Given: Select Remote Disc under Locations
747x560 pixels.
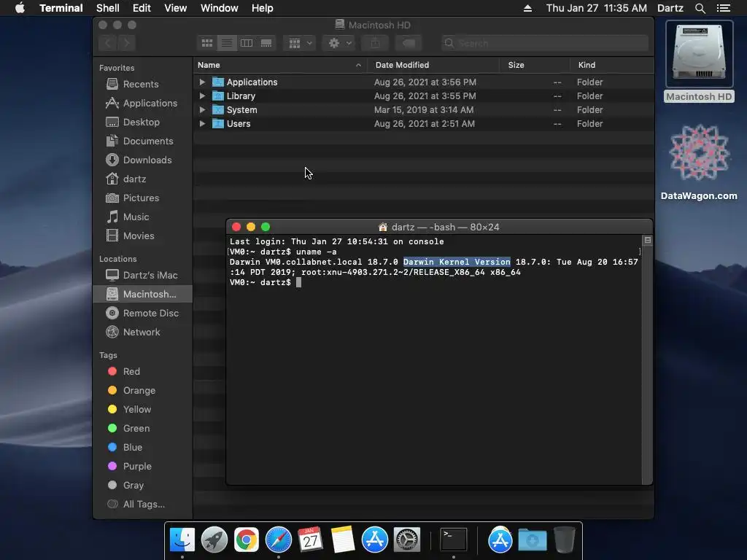Looking at the screenshot, I should coord(143,314).
